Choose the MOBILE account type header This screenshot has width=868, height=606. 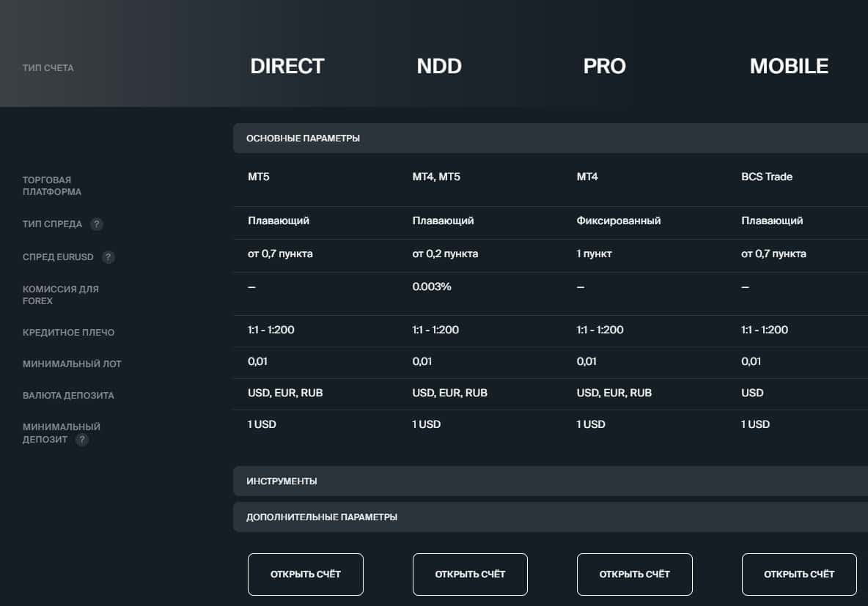(x=788, y=67)
